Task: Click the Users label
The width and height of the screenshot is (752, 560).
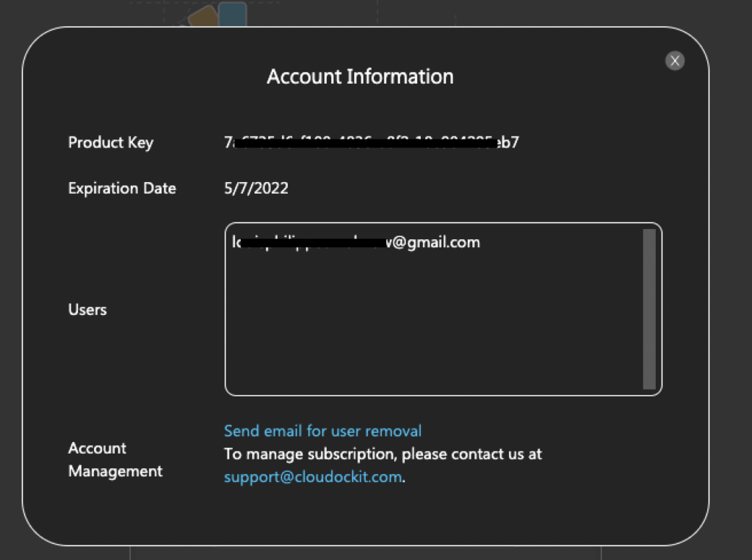Action: [87, 310]
